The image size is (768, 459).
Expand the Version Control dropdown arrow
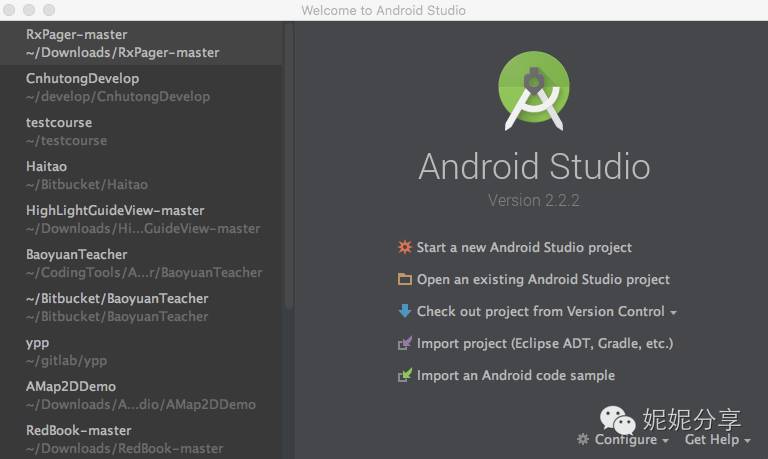tap(673, 313)
